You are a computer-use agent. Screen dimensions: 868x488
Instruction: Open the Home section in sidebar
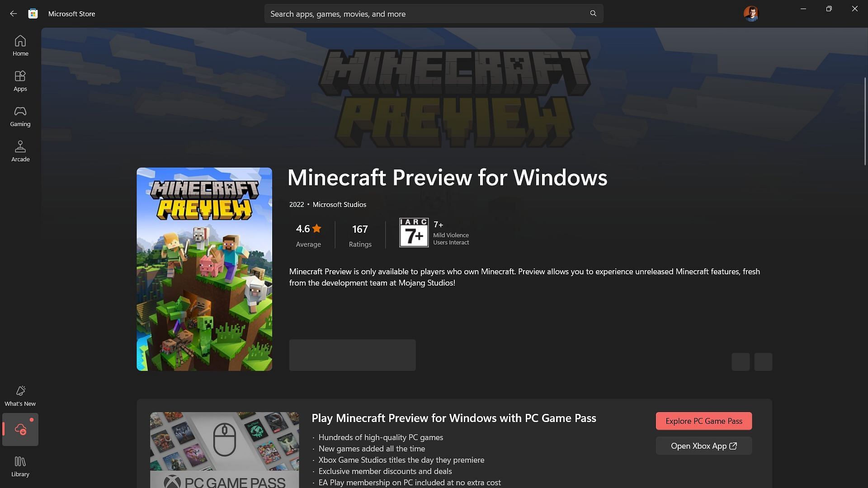pos(20,46)
